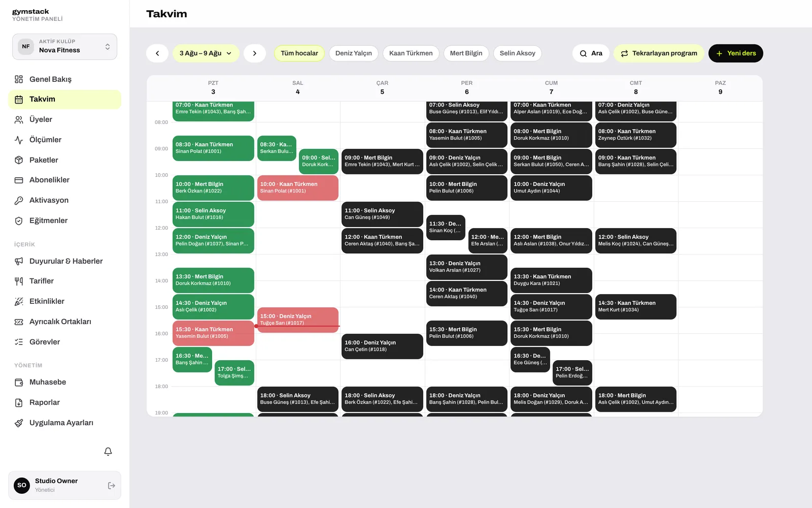Open the 16:00 Deniz Yalçın Can Çetin session

[x=382, y=346]
